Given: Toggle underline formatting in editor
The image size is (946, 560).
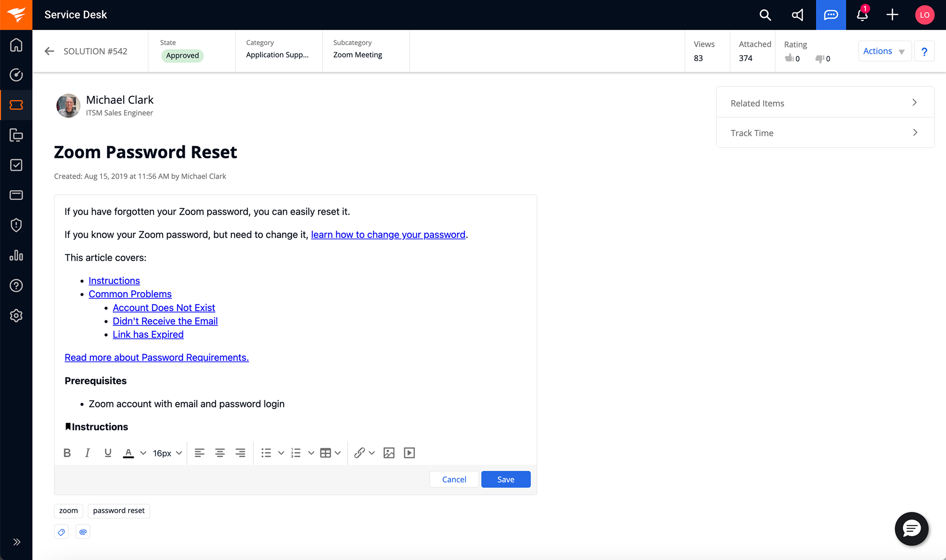Looking at the screenshot, I should (108, 453).
